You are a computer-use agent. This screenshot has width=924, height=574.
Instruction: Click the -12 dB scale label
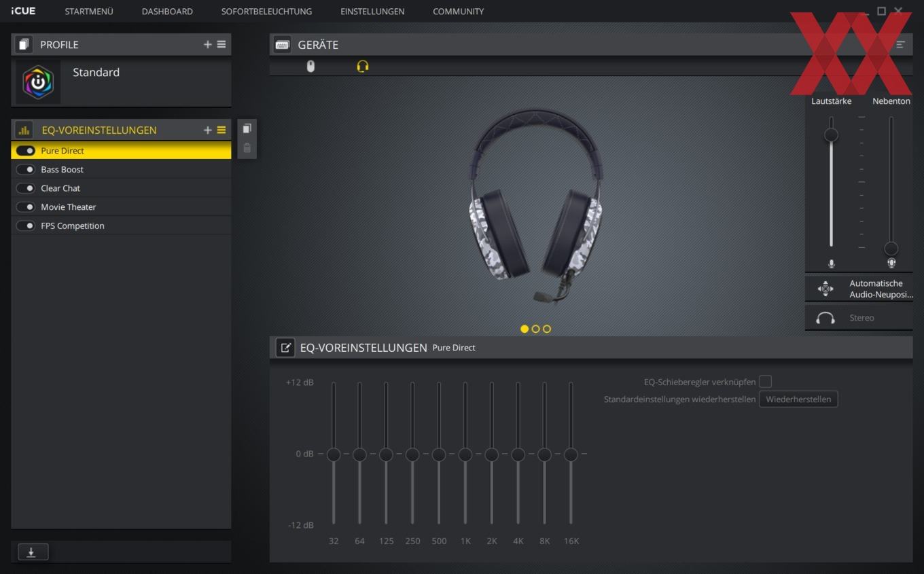click(300, 525)
